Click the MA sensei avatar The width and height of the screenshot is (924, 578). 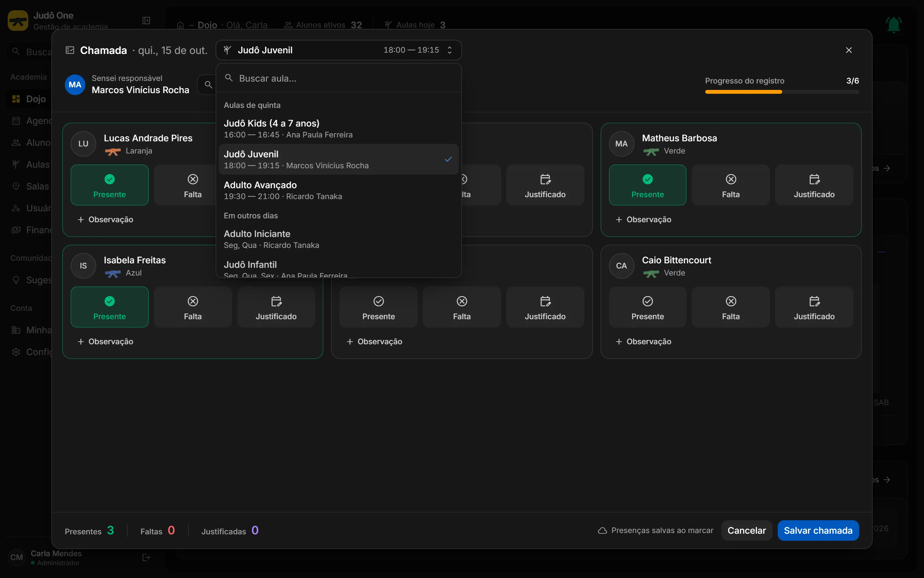tap(75, 84)
